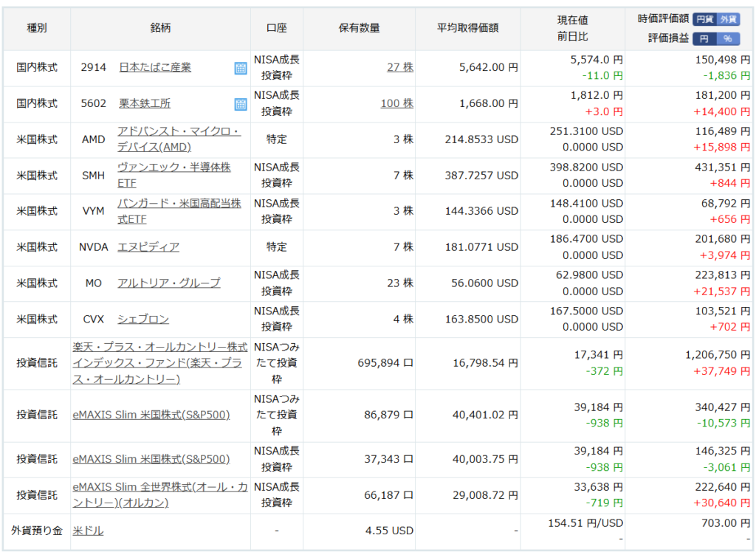
Task: Click calendar icon next to 栗本鉄工所
Action: click(241, 104)
